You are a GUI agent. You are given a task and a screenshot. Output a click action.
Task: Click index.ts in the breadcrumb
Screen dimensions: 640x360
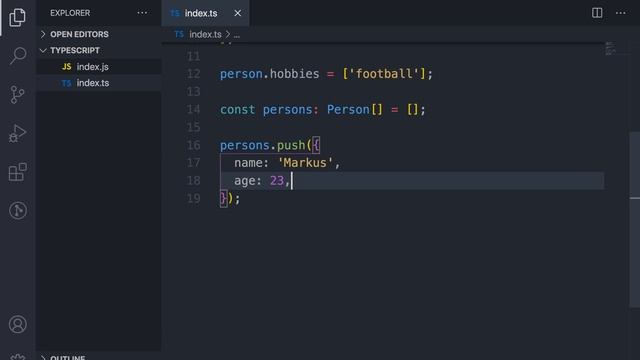click(205, 34)
